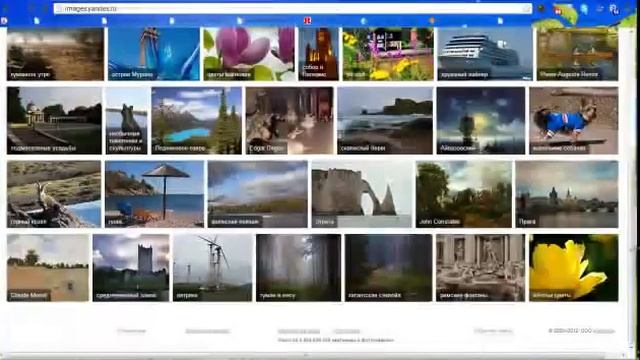Open the mountain animal on rocks thumbnail
Viewport: 640px width, 360px height.
(54, 194)
